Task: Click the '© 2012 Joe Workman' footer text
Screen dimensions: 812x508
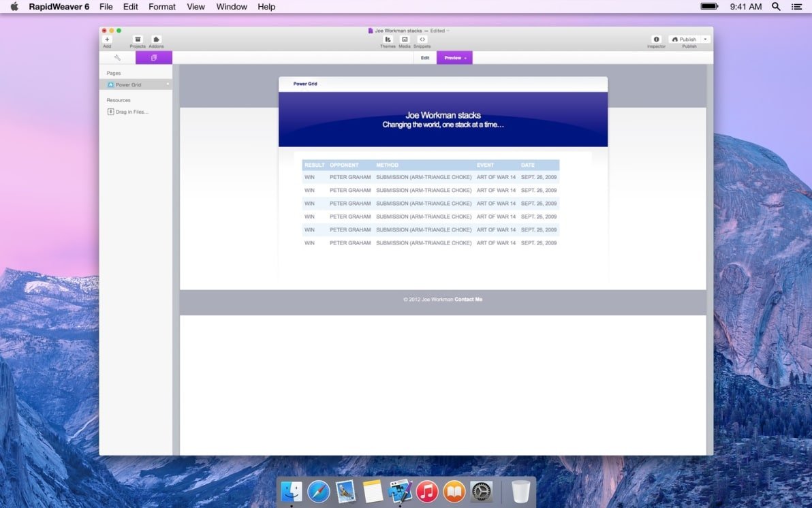Action: (x=428, y=300)
